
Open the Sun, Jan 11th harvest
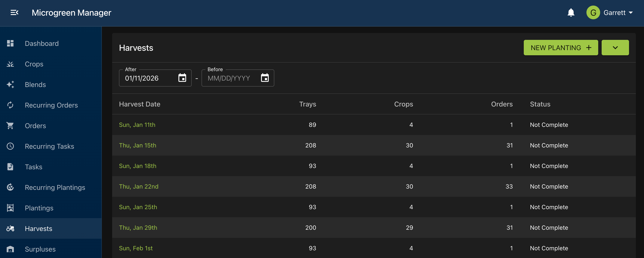click(x=137, y=125)
